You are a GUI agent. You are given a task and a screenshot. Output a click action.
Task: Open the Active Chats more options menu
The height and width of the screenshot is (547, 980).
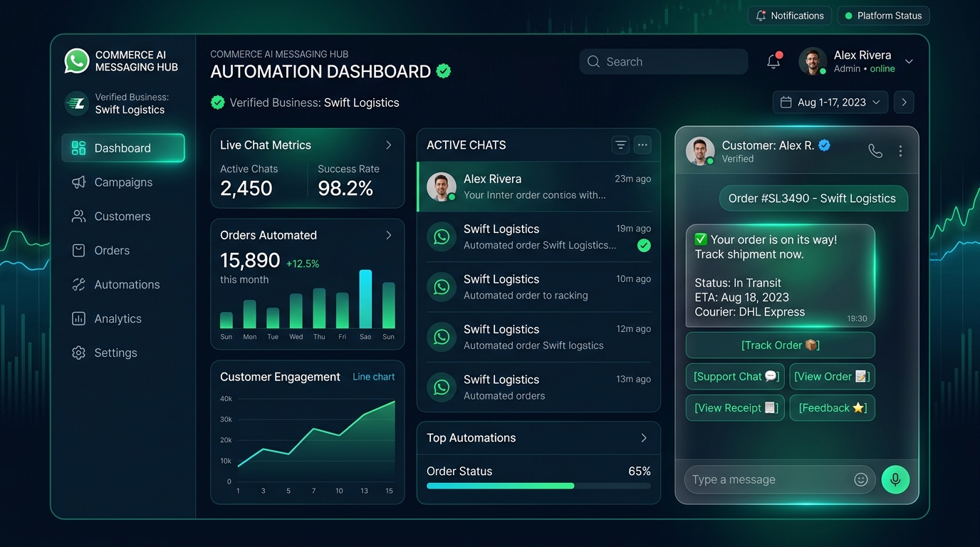point(642,145)
